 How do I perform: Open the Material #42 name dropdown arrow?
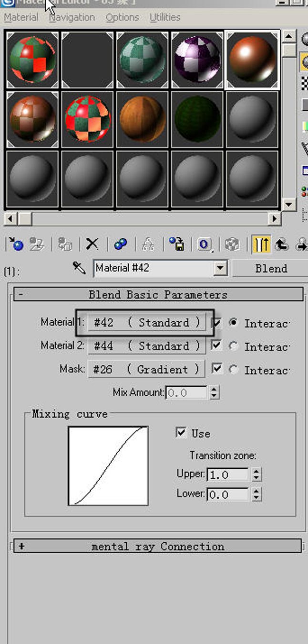pyautogui.click(x=220, y=268)
